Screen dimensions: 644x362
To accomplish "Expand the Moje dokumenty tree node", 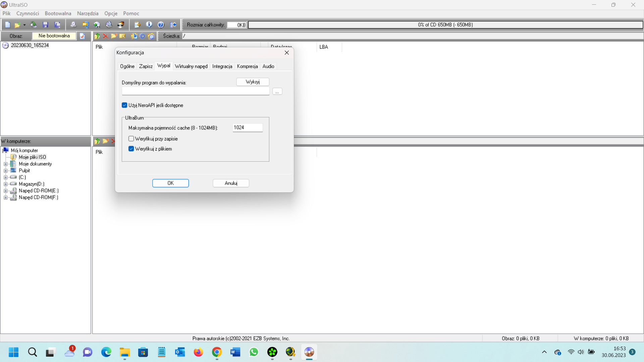I will (x=5, y=164).
